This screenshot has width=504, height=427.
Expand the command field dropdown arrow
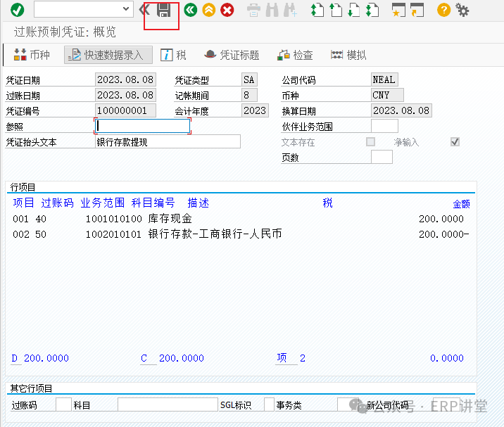click(126, 9)
